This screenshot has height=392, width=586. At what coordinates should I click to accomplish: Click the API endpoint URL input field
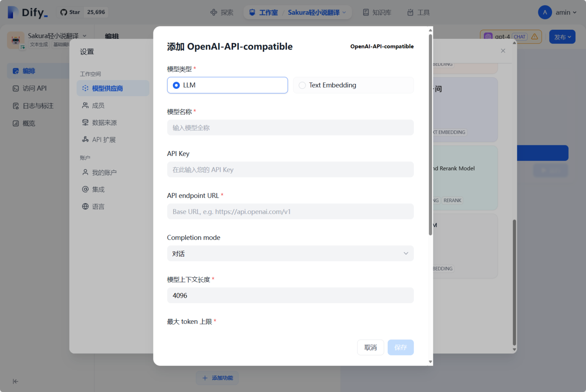[x=290, y=212]
